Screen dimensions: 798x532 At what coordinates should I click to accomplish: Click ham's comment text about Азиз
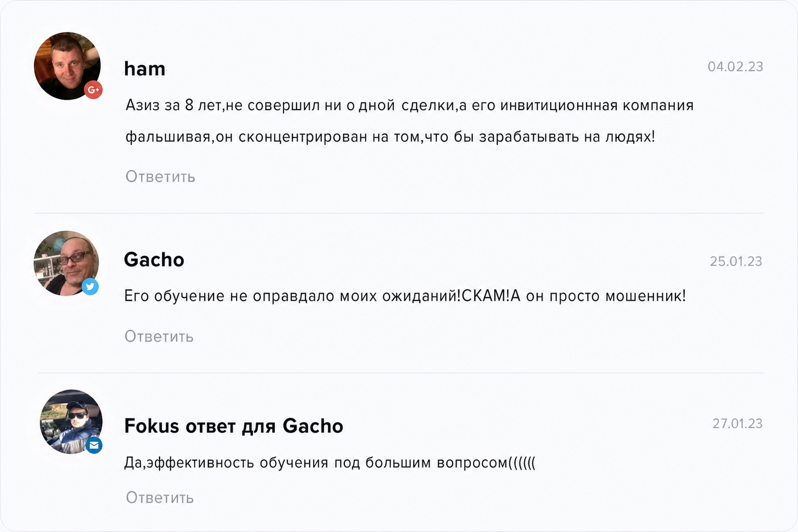[410, 121]
